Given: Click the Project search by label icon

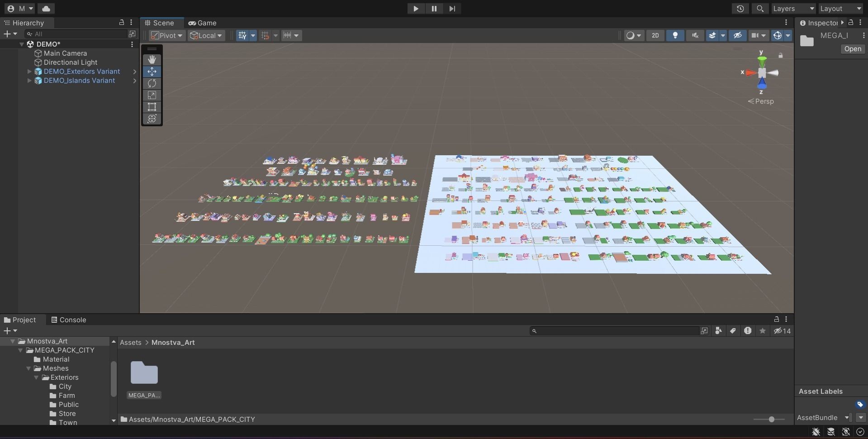Looking at the screenshot, I should click(x=733, y=331).
